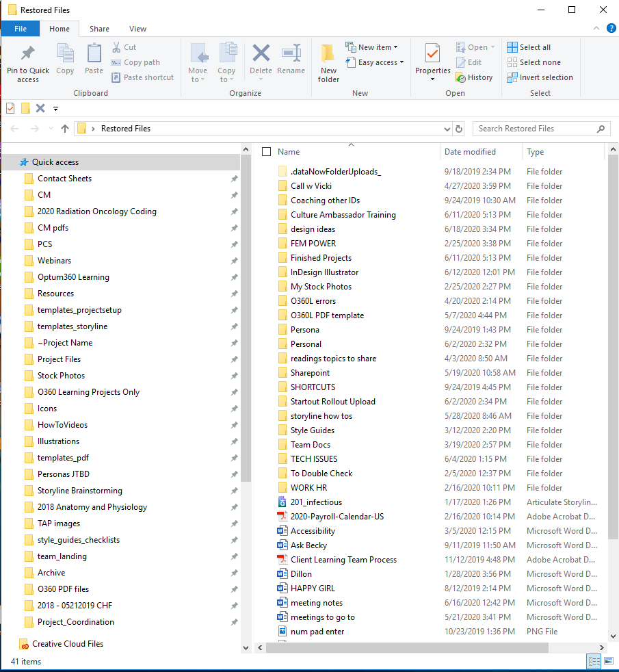Switch to details view in status bar

[594, 661]
